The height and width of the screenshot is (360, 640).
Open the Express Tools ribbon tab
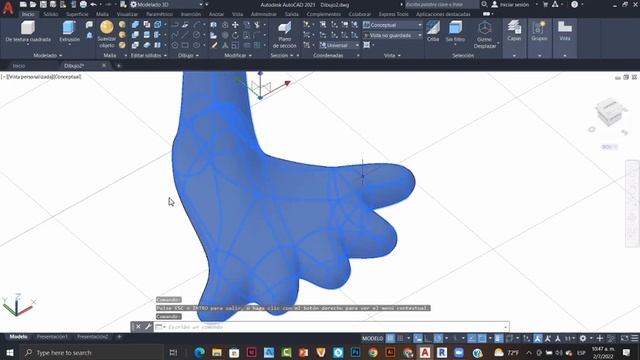click(393, 14)
